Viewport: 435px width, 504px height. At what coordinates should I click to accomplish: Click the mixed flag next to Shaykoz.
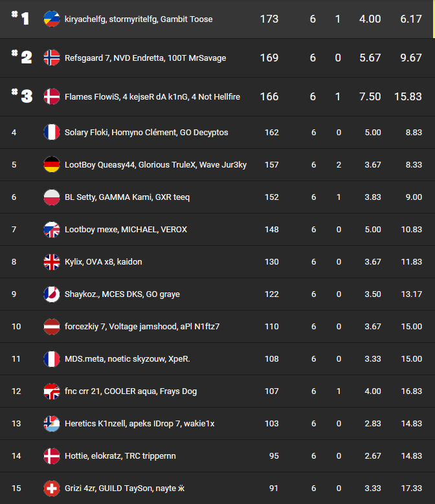pyautogui.click(x=51, y=294)
